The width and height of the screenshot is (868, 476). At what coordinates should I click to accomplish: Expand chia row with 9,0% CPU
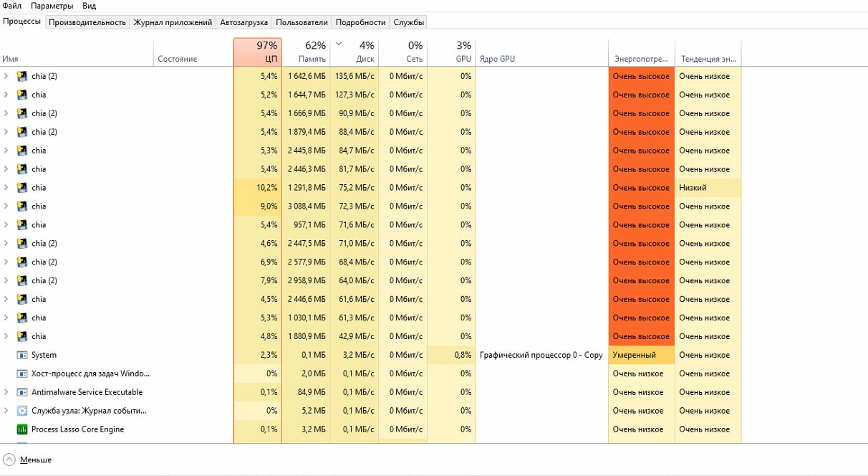[x=6, y=206]
